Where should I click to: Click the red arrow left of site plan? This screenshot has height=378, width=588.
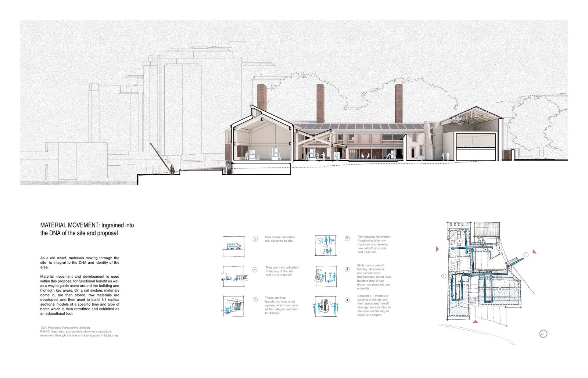pos(437,249)
